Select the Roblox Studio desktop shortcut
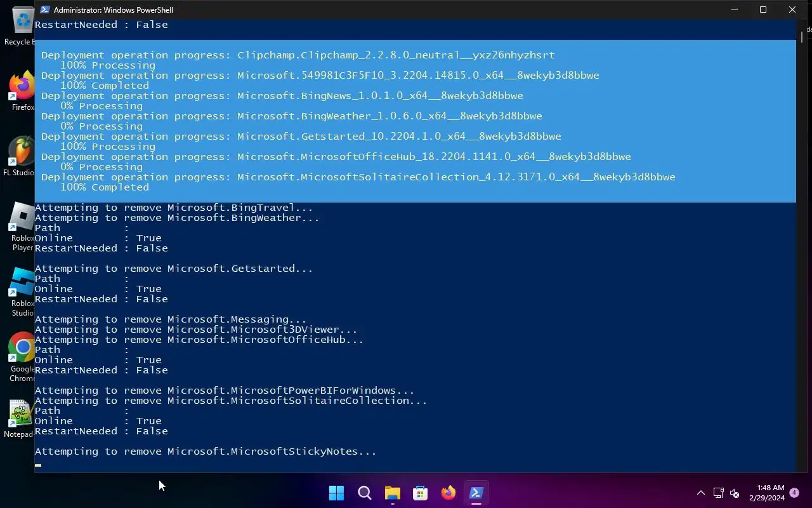 pos(22,292)
